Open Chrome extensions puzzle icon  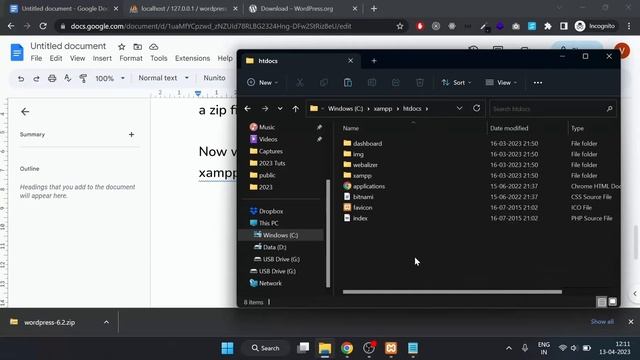pyautogui.click(x=548, y=26)
